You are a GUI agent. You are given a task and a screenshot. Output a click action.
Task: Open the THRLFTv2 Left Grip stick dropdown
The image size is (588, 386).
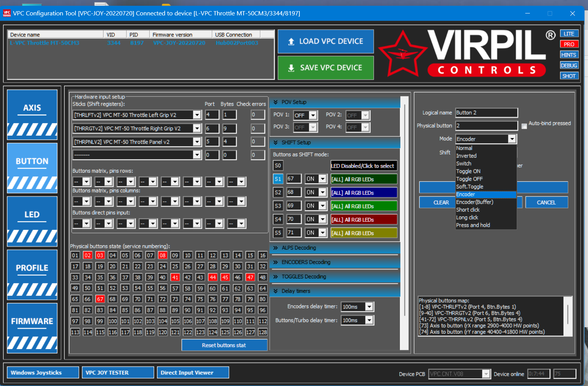pos(197,115)
